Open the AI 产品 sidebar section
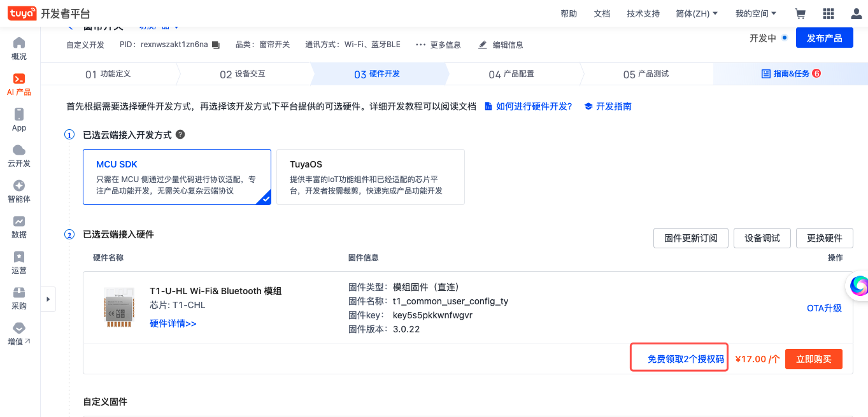 pos(19,84)
